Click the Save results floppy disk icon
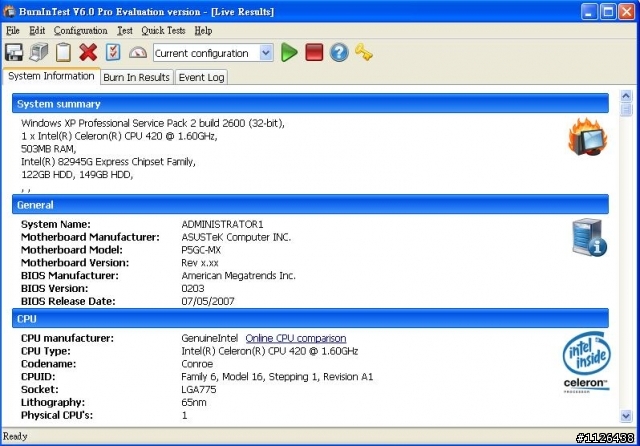 point(14,53)
